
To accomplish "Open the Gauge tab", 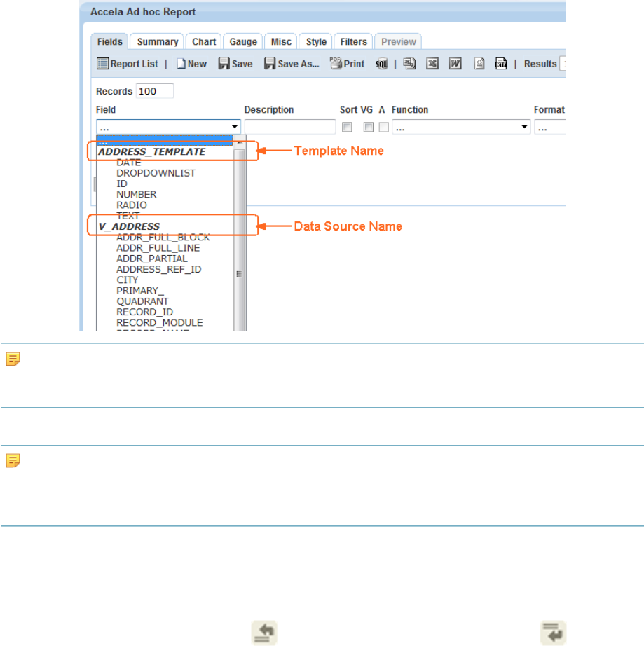I will [243, 41].
